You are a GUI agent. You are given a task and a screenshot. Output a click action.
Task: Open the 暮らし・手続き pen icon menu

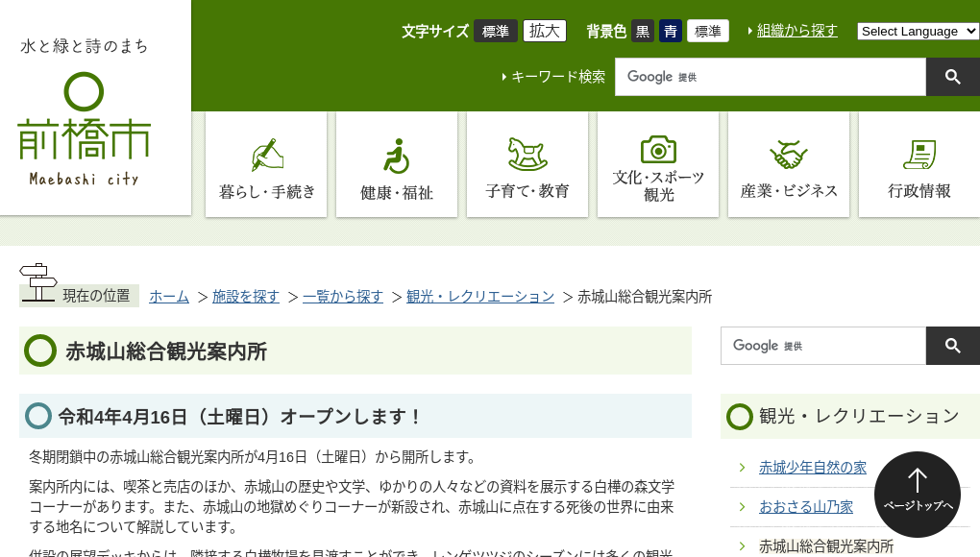pos(266,164)
